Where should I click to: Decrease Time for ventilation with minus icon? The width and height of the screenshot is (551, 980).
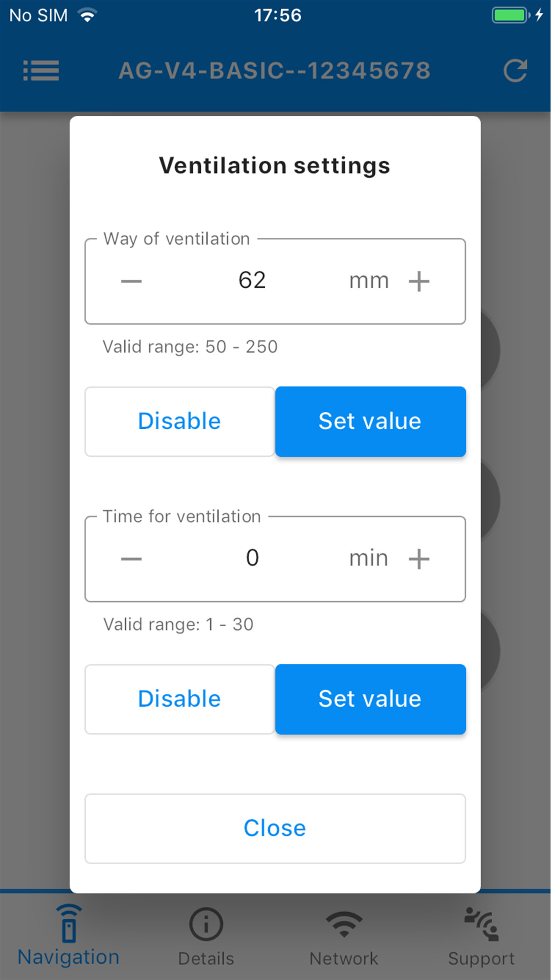coord(131,559)
